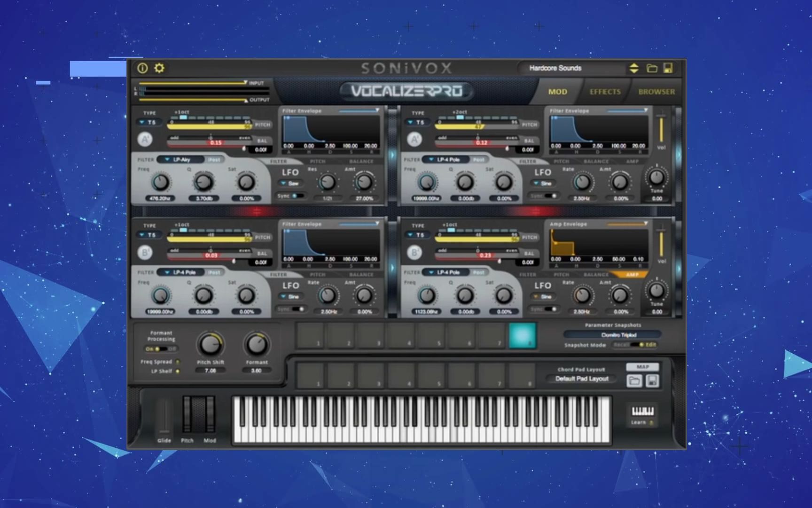This screenshot has width=812, height=508.
Task: Step presets with the arrows beside Hardcore Sounds
Action: tap(634, 68)
